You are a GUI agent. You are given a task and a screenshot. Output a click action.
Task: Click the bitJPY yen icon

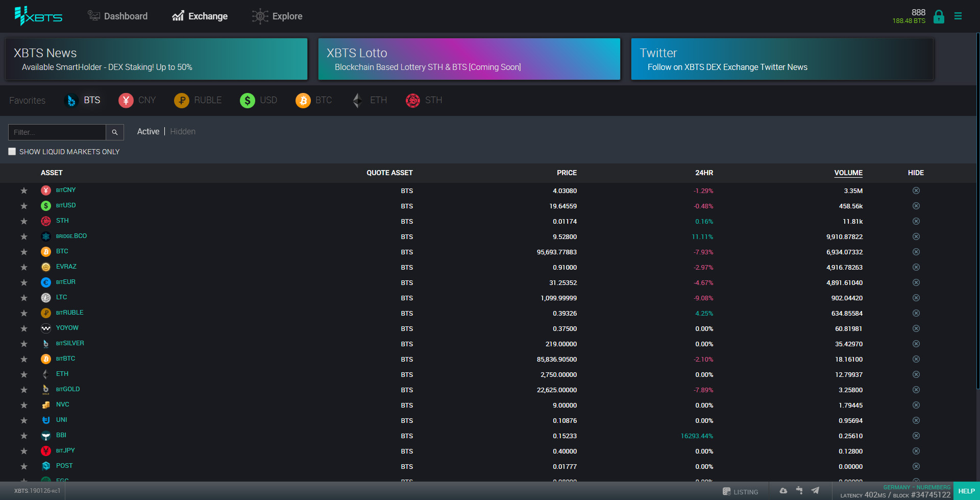pos(46,451)
